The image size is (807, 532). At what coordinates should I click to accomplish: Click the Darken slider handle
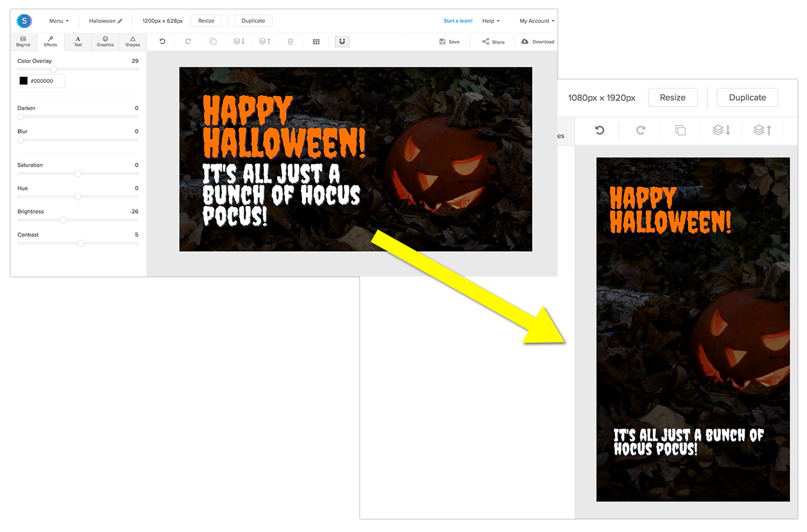(x=21, y=116)
